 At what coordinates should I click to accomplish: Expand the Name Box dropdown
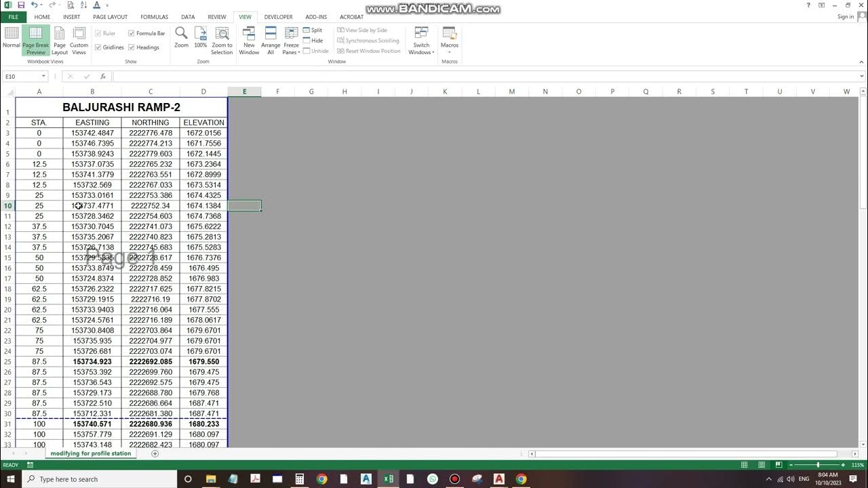pyautogui.click(x=43, y=77)
